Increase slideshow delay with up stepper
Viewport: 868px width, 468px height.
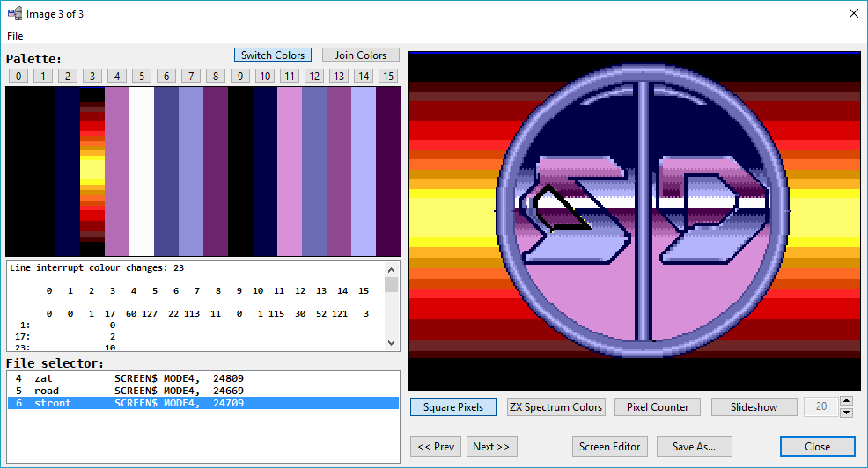(x=846, y=401)
